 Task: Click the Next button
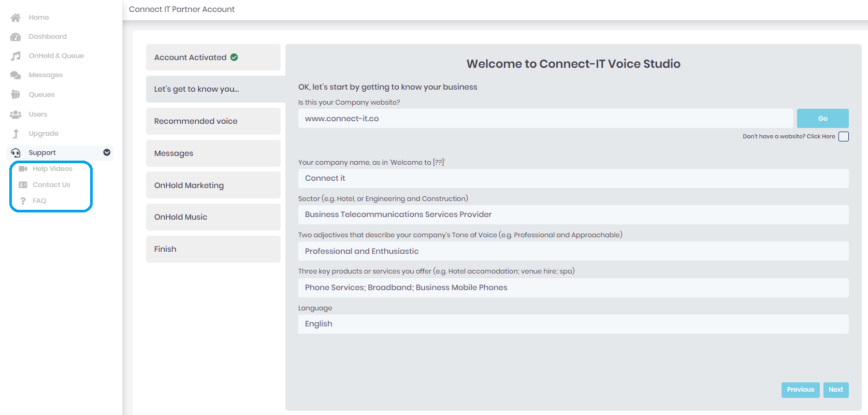tap(835, 390)
